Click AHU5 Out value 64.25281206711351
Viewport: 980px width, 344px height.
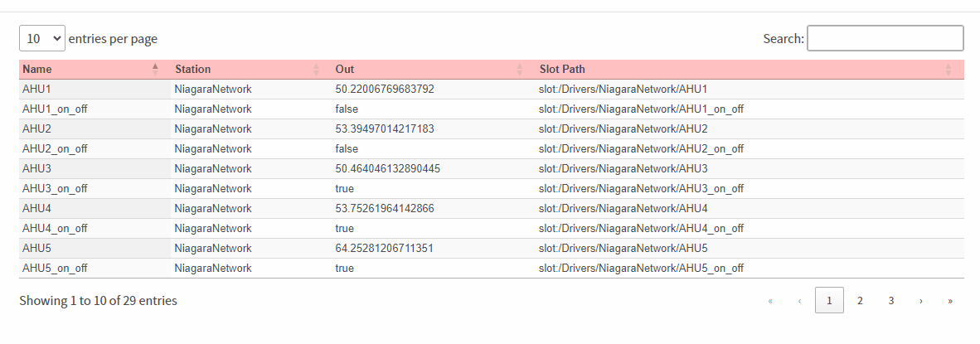tap(385, 249)
